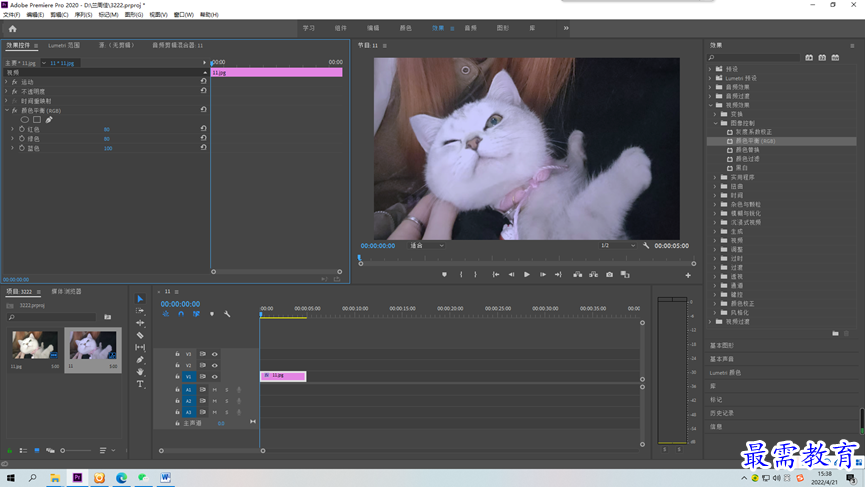Select the Pen tool in toolbar

pos(140,360)
